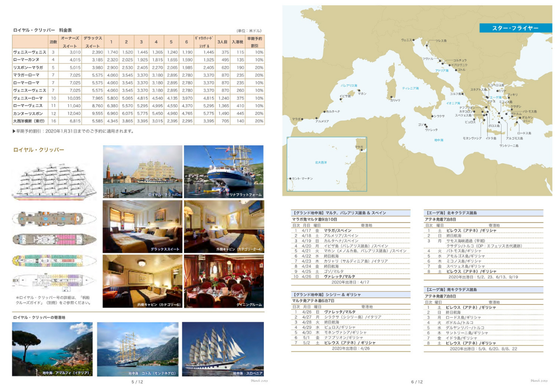Select the 泊数 column header
This screenshot has height=392, width=555.
53,41
